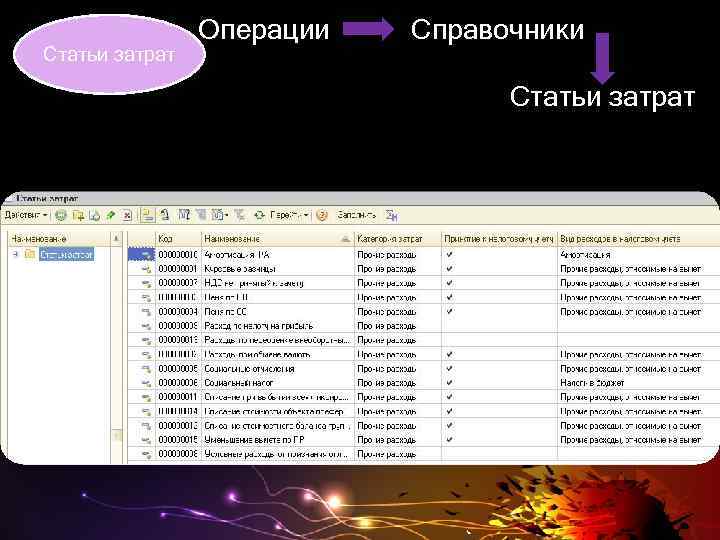This screenshot has height=540, width=720.
Task: Click the row icon for Курсовые разницы
Action: coord(146,269)
